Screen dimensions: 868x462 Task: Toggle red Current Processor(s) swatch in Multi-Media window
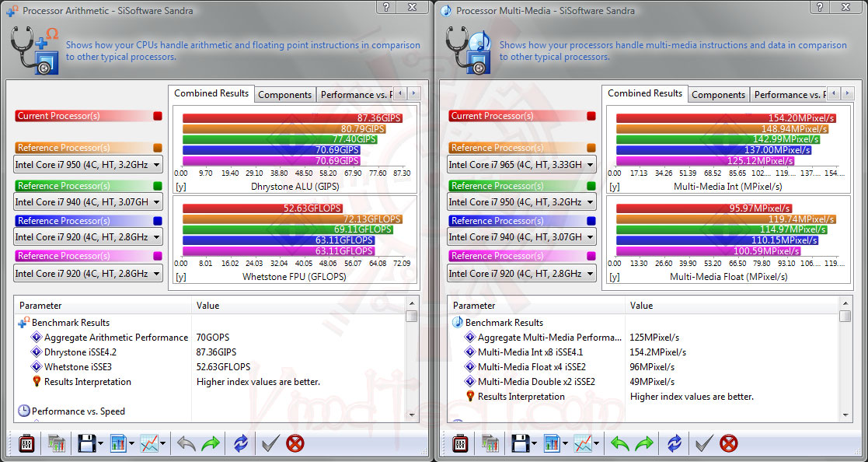pyautogui.click(x=591, y=117)
